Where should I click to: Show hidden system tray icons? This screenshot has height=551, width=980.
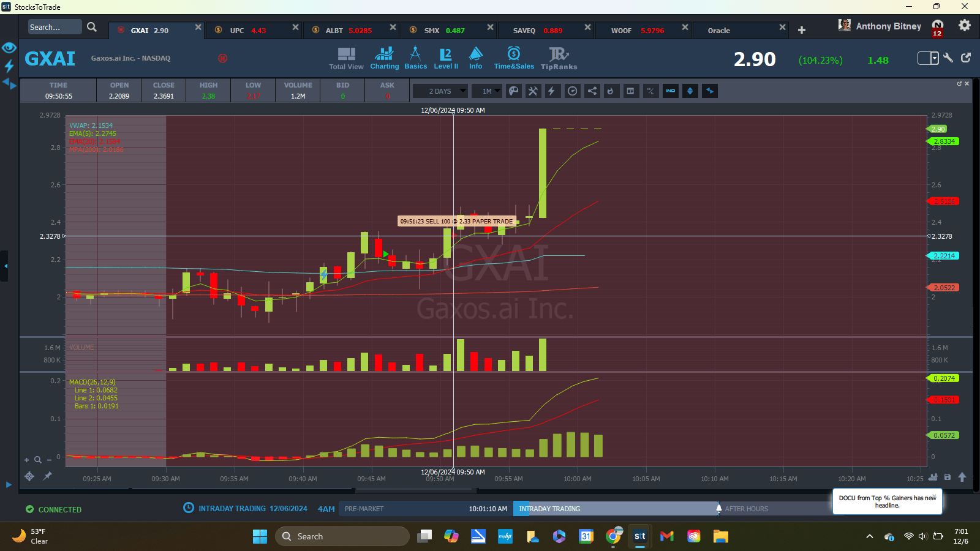click(870, 536)
